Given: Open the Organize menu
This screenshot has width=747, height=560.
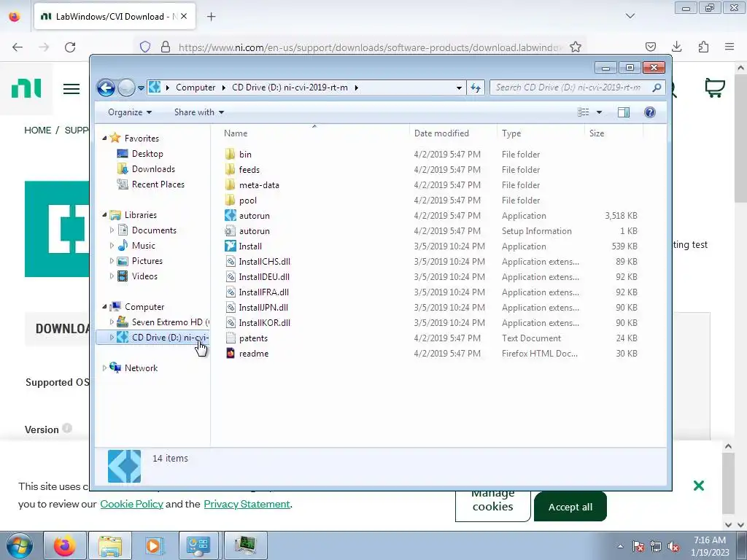Looking at the screenshot, I should click(x=130, y=112).
